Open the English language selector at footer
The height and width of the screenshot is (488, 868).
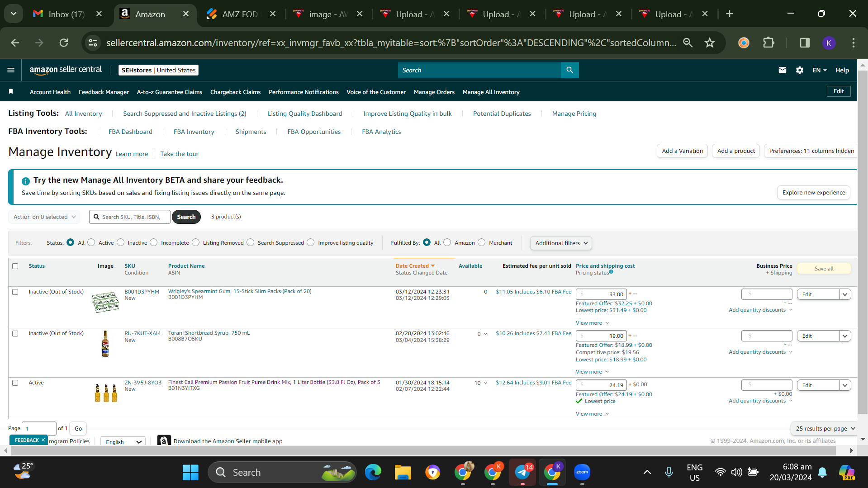[x=123, y=442]
